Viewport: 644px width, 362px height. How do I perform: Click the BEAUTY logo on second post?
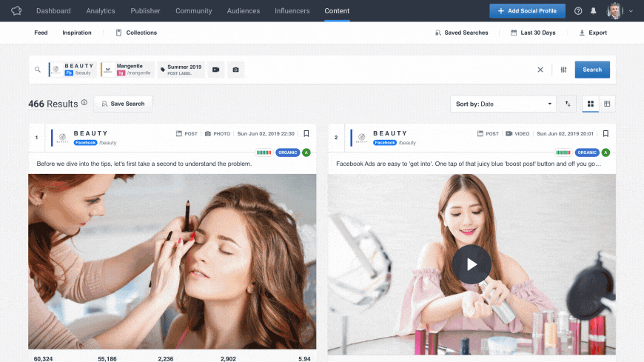coord(362,138)
